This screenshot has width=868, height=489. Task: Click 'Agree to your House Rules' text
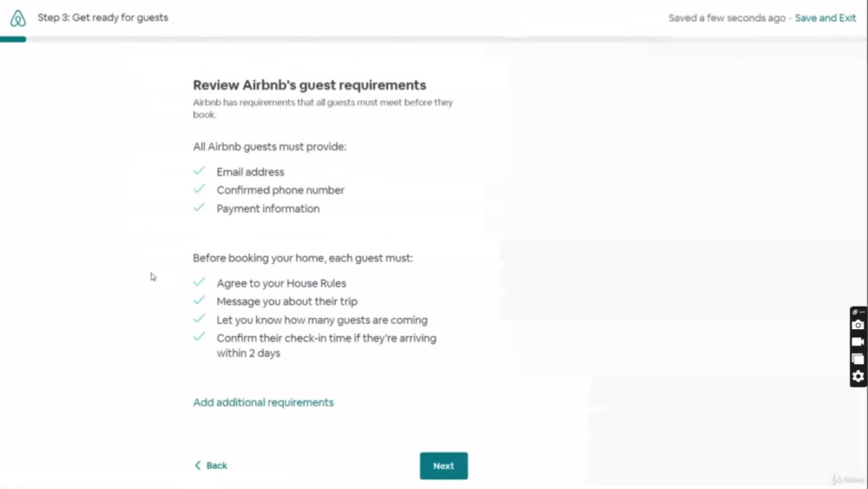point(281,283)
